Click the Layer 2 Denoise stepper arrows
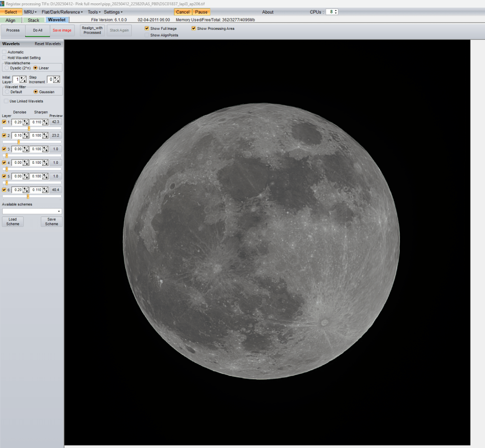Image resolution: width=485 pixels, height=448 pixels. click(26, 135)
